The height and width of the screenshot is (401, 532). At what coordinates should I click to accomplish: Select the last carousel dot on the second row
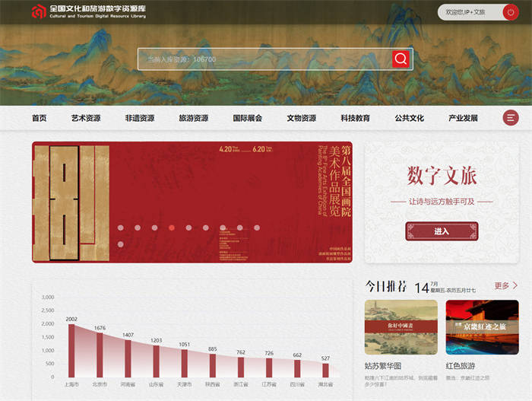point(120,244)
